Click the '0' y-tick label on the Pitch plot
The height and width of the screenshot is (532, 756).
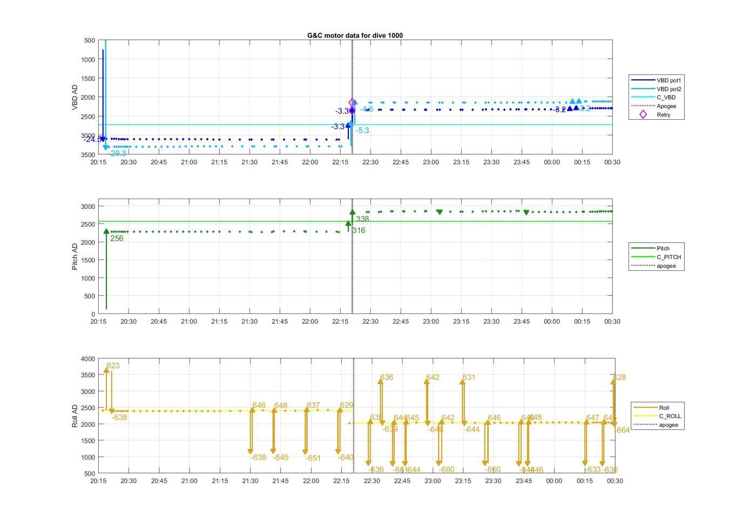pos(93,315)
